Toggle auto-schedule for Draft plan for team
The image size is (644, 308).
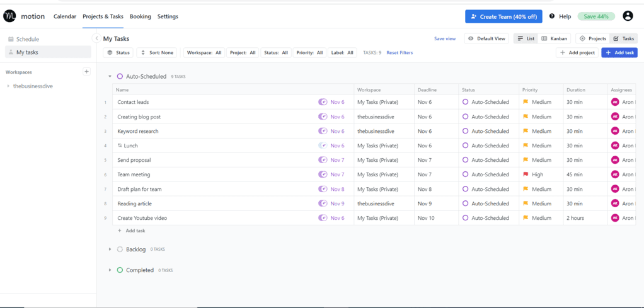click(x=323, y=189)
